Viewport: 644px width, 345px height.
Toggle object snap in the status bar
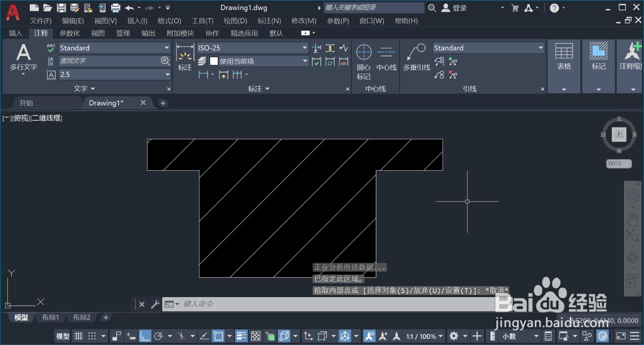pos(218,336)
